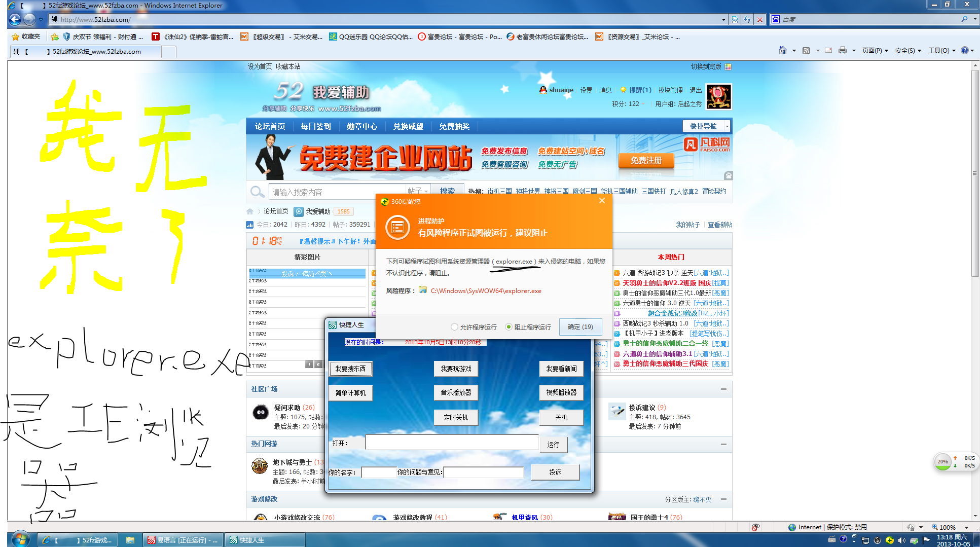980x547 pixels.
Task: Click the forum search magnifier icon
Action: point(257,192)
